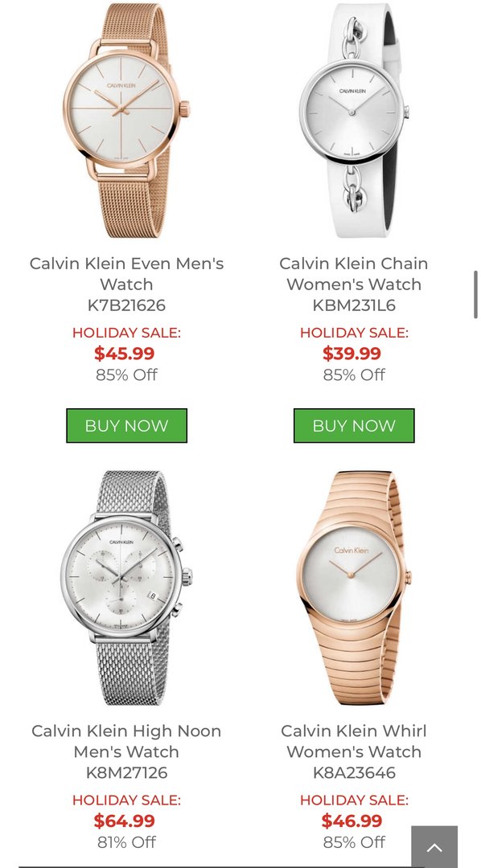The height and width of the screenshot is (868, 481).
Task: Open Calvin Klein Whirl Women's Watch link
Action: click(x=354, y=741)
